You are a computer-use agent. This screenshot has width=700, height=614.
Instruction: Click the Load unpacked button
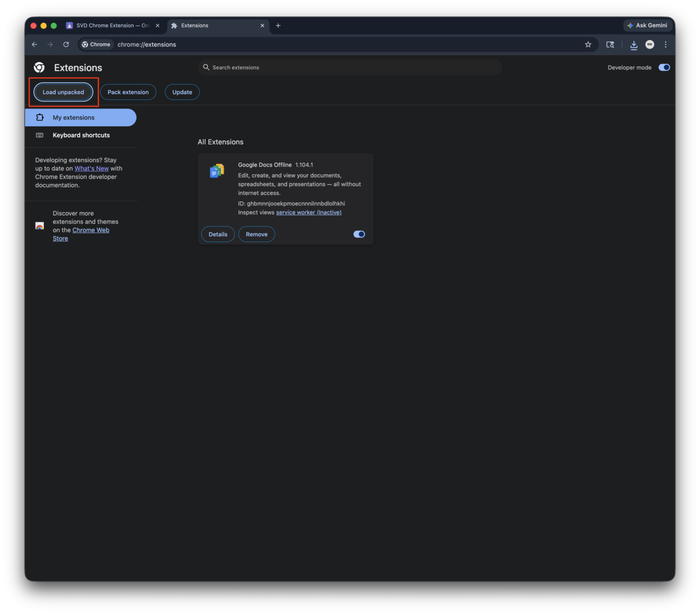63,92
